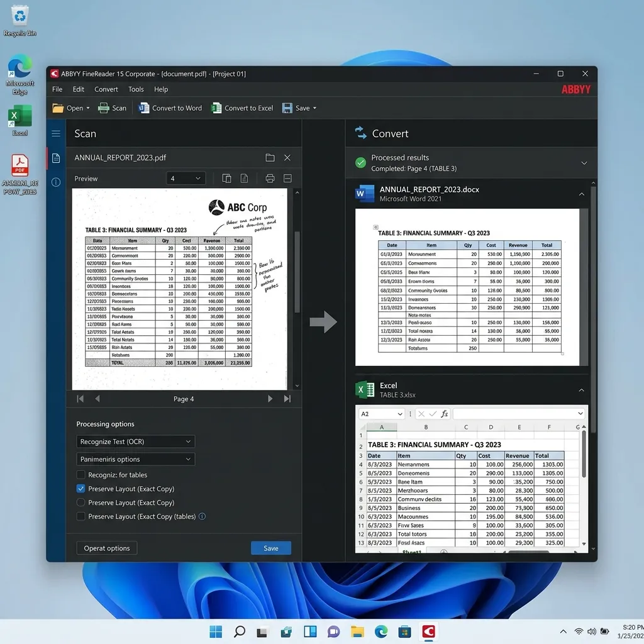Click the blue Save button
The height and width of the screenshot is (644, 644).
point(271,548)
